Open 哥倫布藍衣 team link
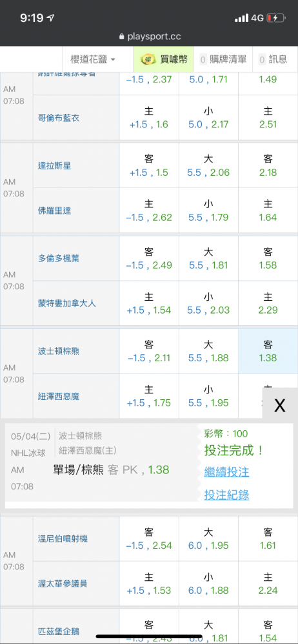 (59, 118)
